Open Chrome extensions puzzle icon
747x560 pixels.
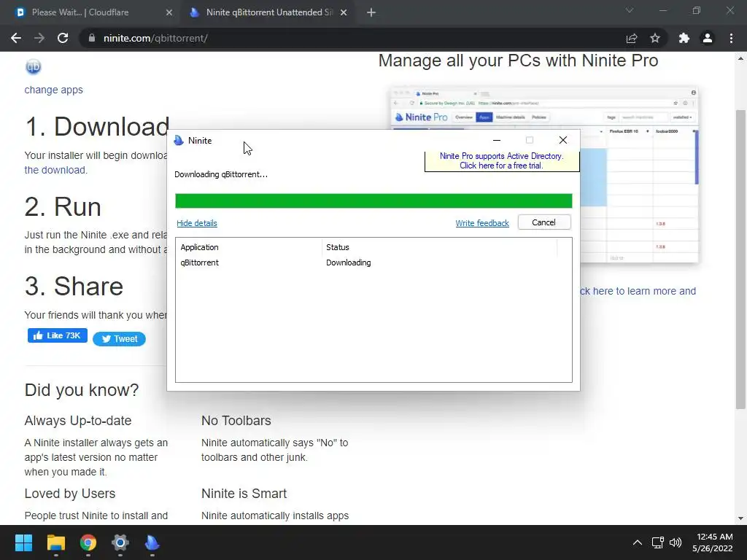click(x=684, y=38)
